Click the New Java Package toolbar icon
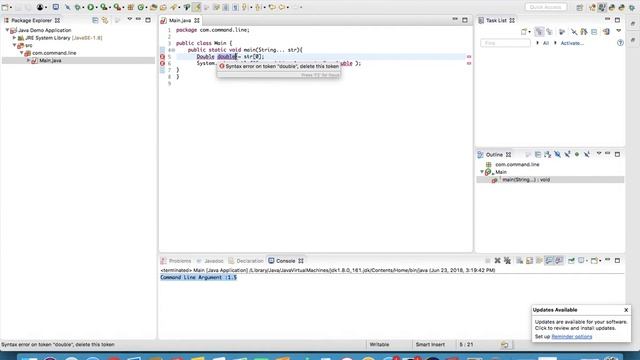Screen dimensions: 640x360 (x=131, y=7)
